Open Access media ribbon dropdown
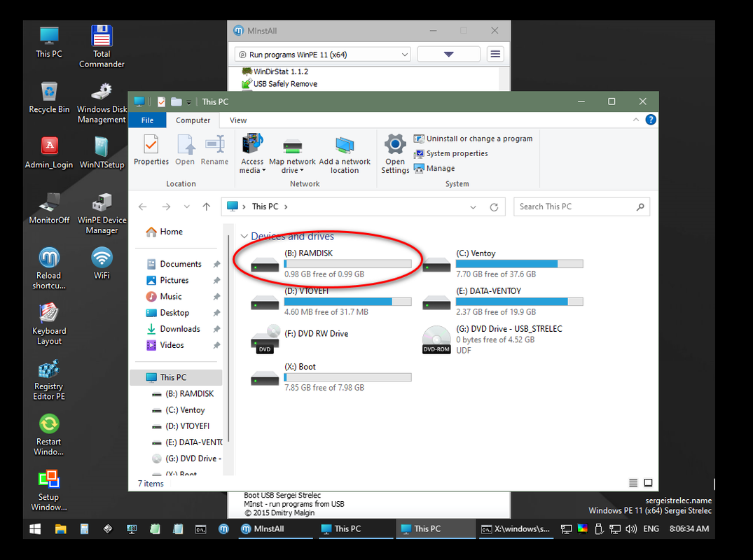This screenshot has width=753, height=560. point(252,154)
